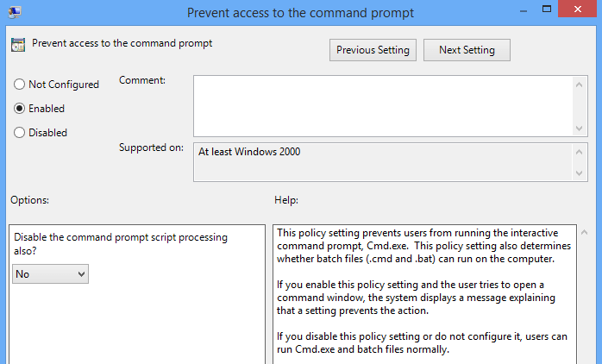Click the Supported on scroll down arrow
The width and height of the screenshot is (602, 364).
pos(580,173)
